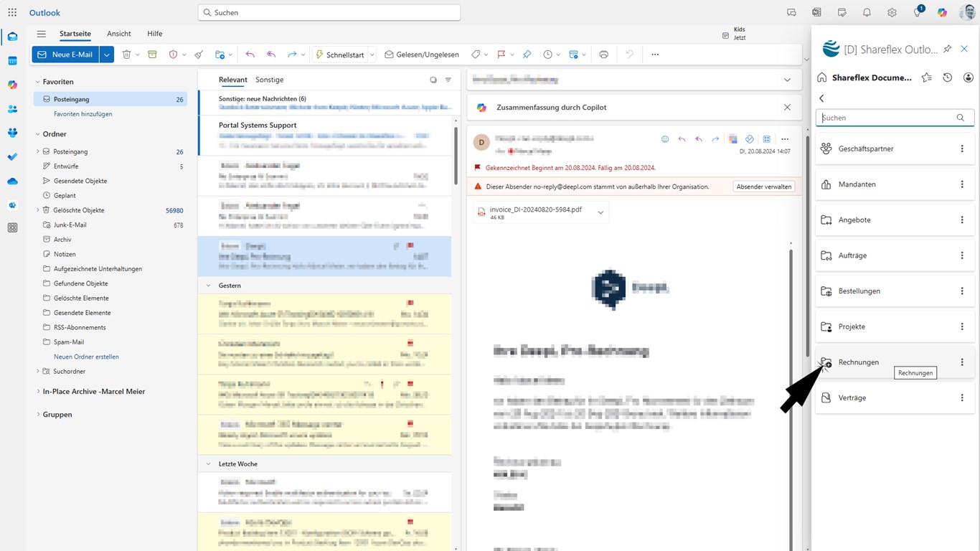Switch to the Relevant inbox tab
The height and width of the screenshot is (551, 980).
click(233, 80)
